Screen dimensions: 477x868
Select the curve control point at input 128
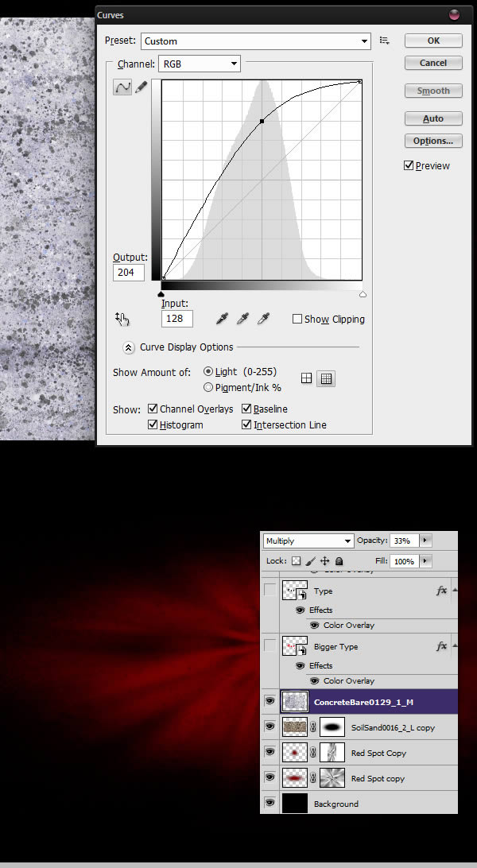tap(262, 121)
